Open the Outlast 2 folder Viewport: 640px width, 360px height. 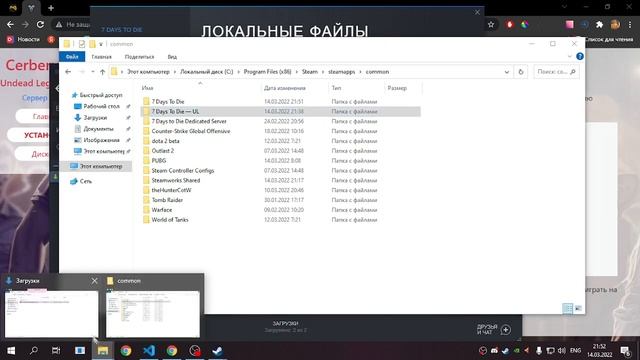(162, 151)
